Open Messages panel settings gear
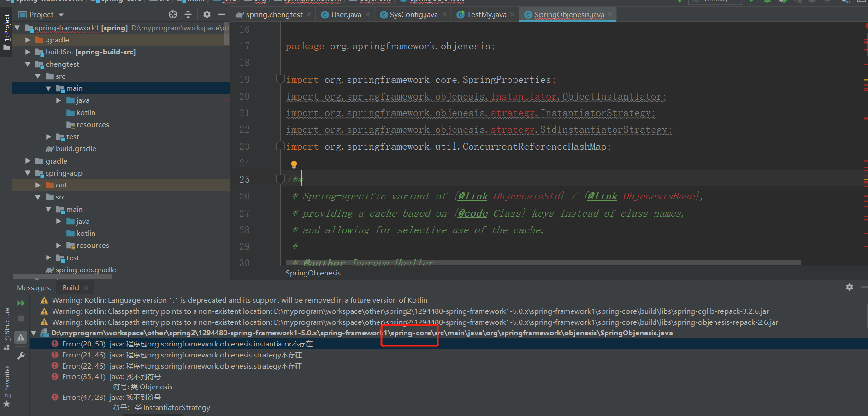The image size is (868, 416). [850, 287]
